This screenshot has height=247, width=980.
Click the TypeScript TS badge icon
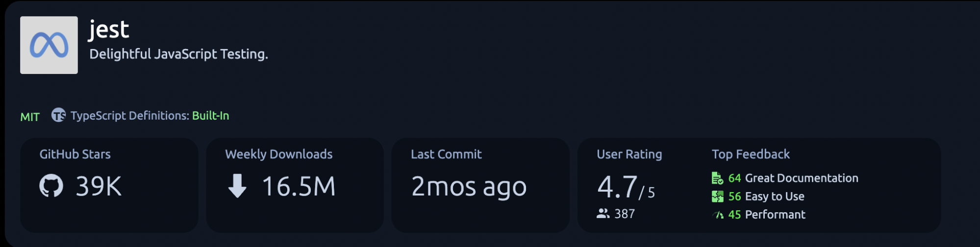coord(58,115)
